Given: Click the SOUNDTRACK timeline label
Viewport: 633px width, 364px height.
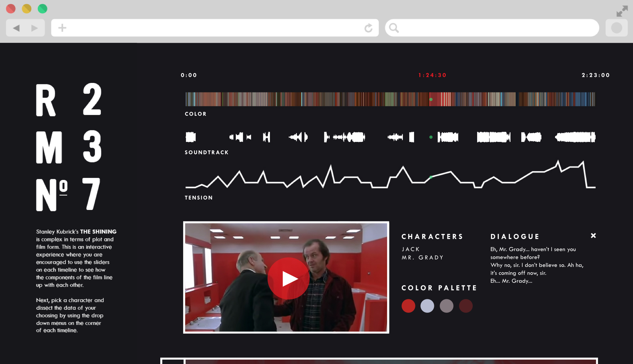Looking at the screenshot, I should 207,152.
